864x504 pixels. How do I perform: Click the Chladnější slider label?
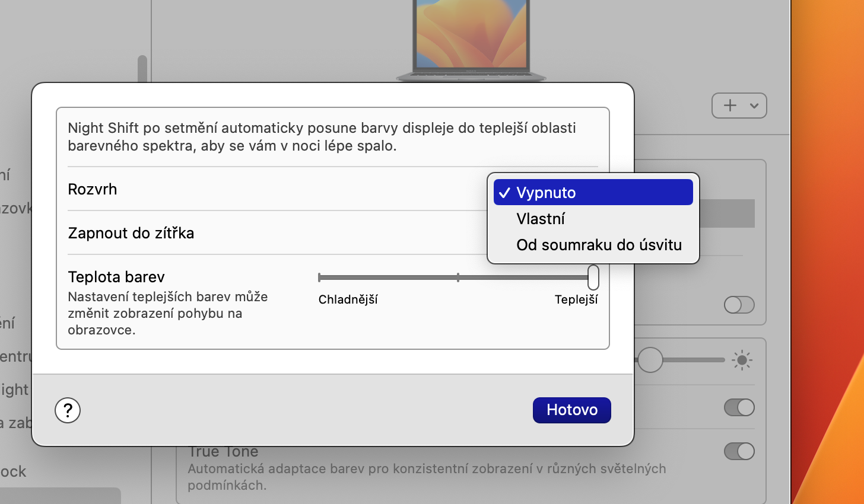(x=348, y=299)
